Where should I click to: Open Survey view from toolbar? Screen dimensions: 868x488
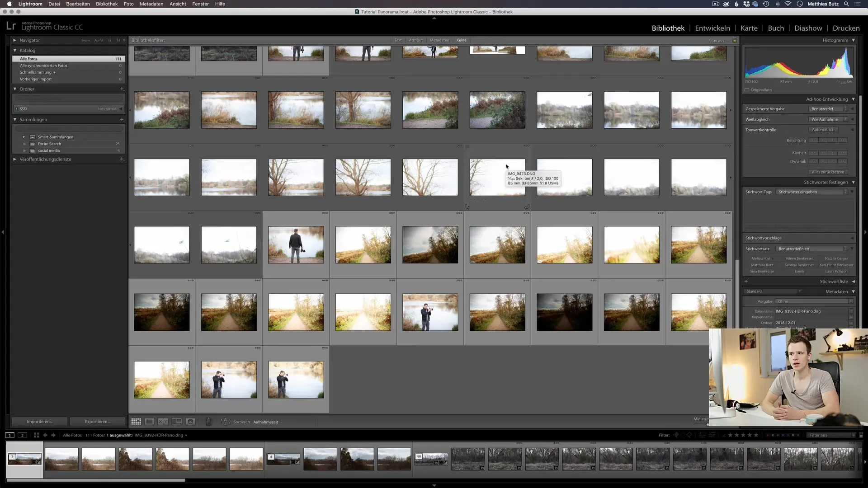(177, 422)
